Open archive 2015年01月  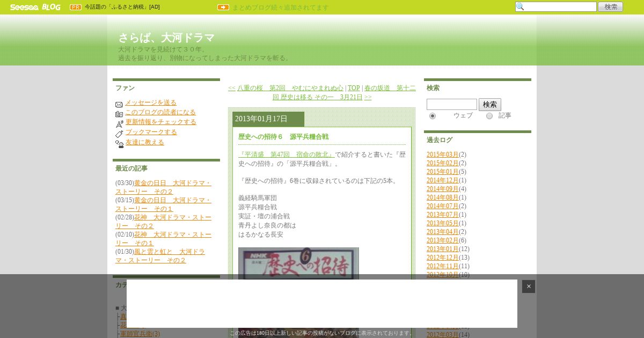443,172
